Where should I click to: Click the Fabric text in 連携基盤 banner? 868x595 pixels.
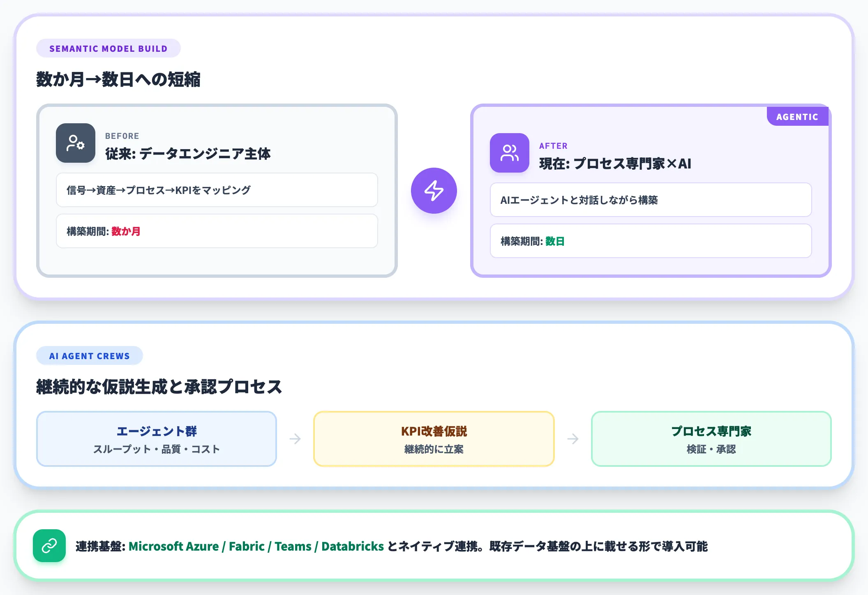[247, 546]
